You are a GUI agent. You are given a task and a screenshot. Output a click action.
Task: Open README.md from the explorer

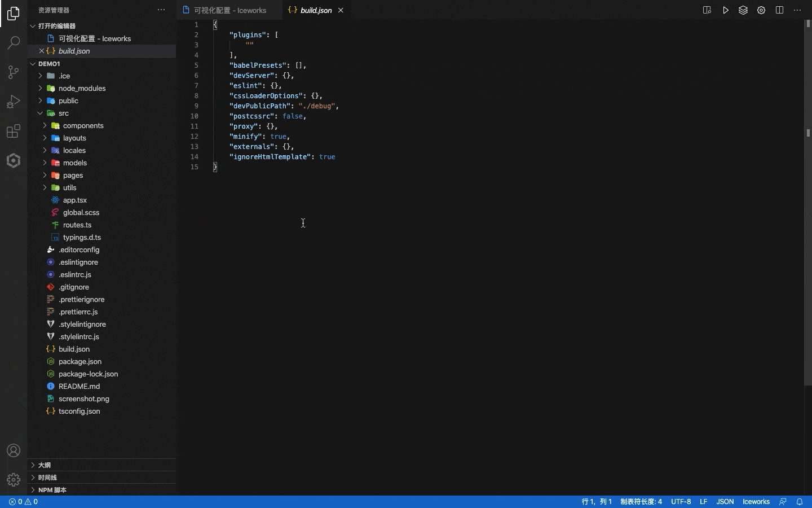tap(78, 386)
